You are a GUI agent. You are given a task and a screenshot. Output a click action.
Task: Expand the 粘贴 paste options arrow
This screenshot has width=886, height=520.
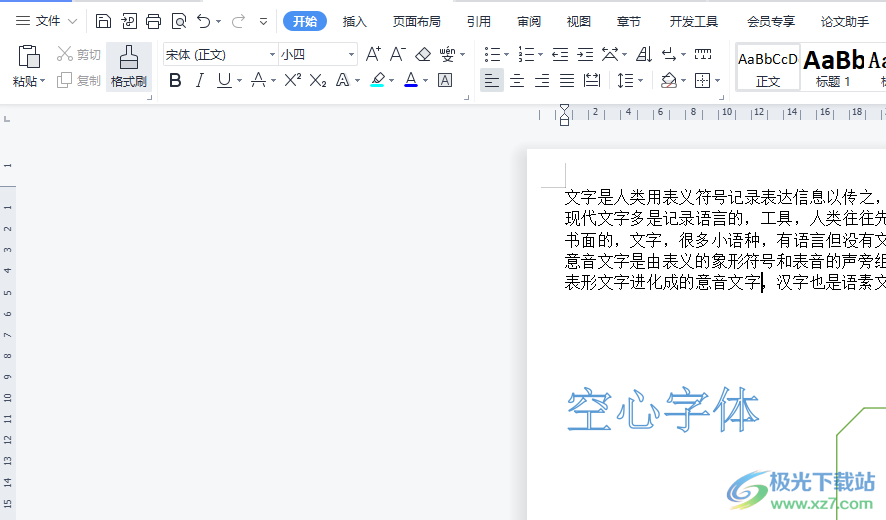[42, 81]
